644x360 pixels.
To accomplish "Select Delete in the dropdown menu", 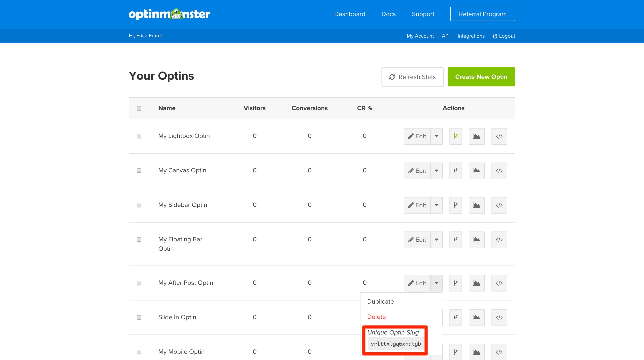I will pos(376,317).
